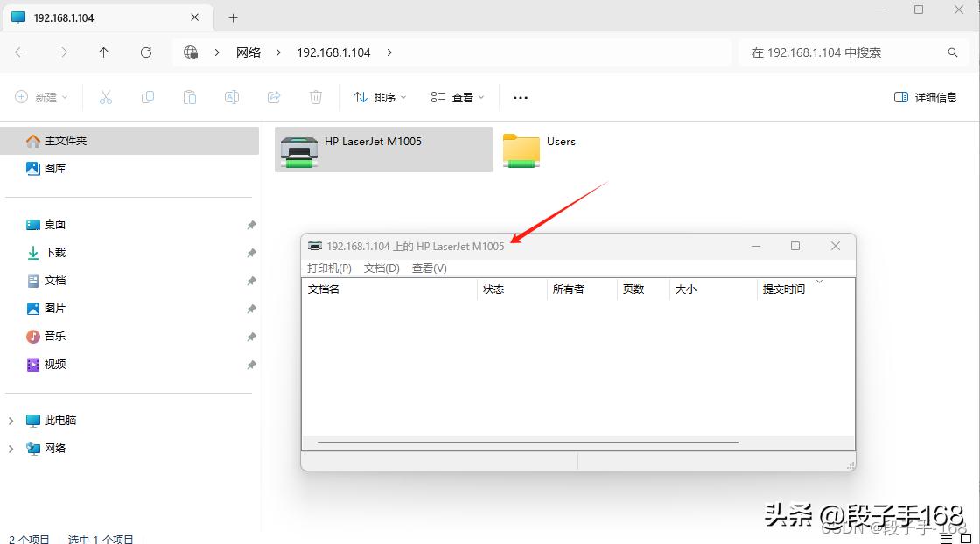Select the Cut icon in the toolbar
980x544 pixels.
105,97
